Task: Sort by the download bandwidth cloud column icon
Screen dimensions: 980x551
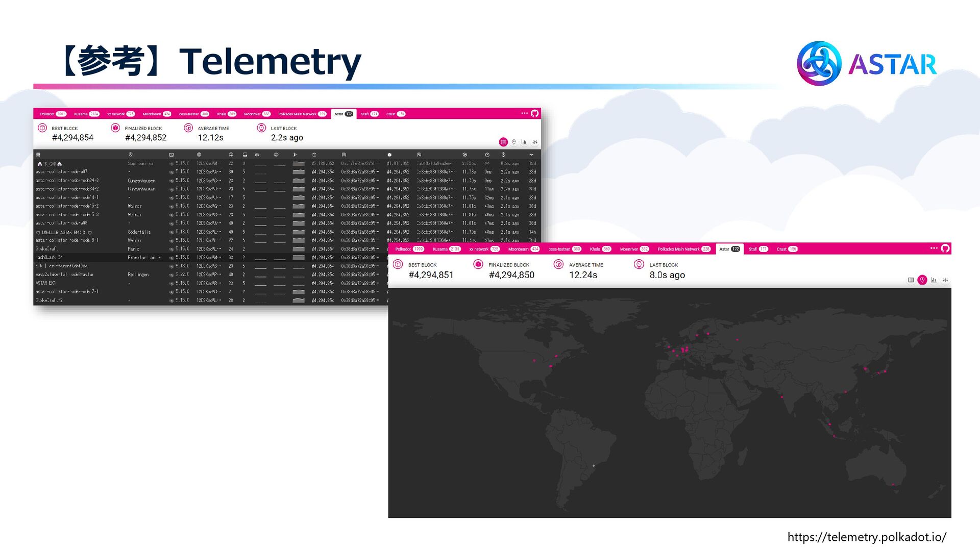Action: pyautogui.click(x=276, y=155)
